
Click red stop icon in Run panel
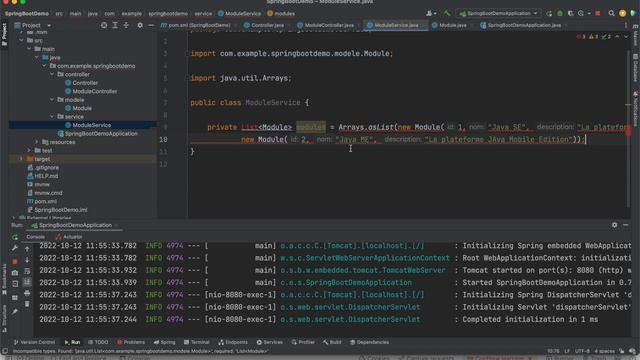pyautogui.click(x=15, y=261)
